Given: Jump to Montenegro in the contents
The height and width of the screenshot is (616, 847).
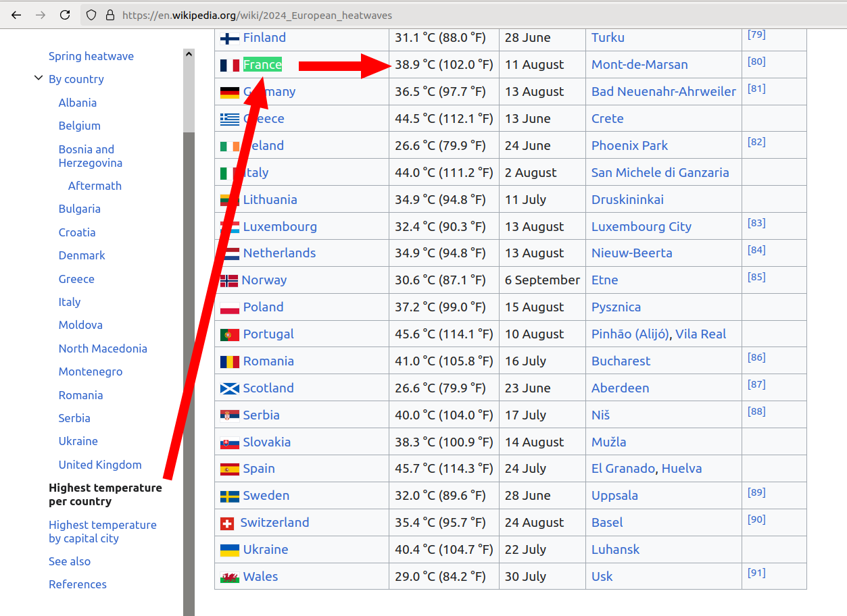Looking at the screenshot, I should click(x=91, y=371).
